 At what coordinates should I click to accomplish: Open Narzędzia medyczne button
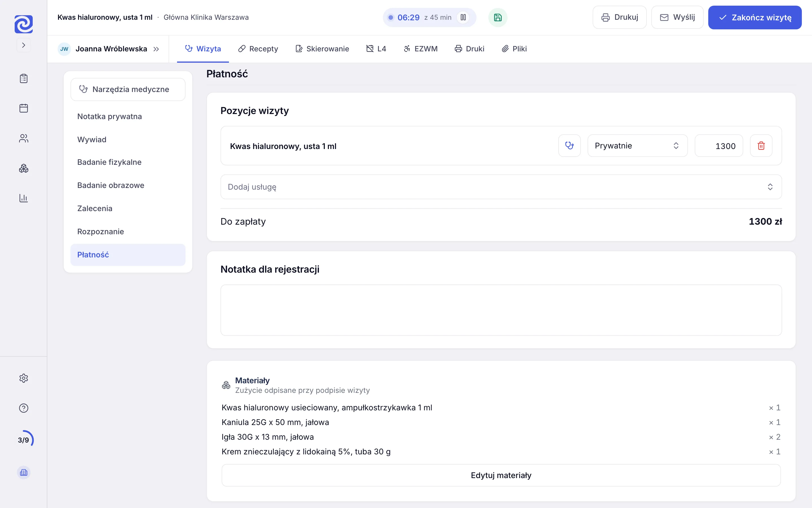click(128, 89)
